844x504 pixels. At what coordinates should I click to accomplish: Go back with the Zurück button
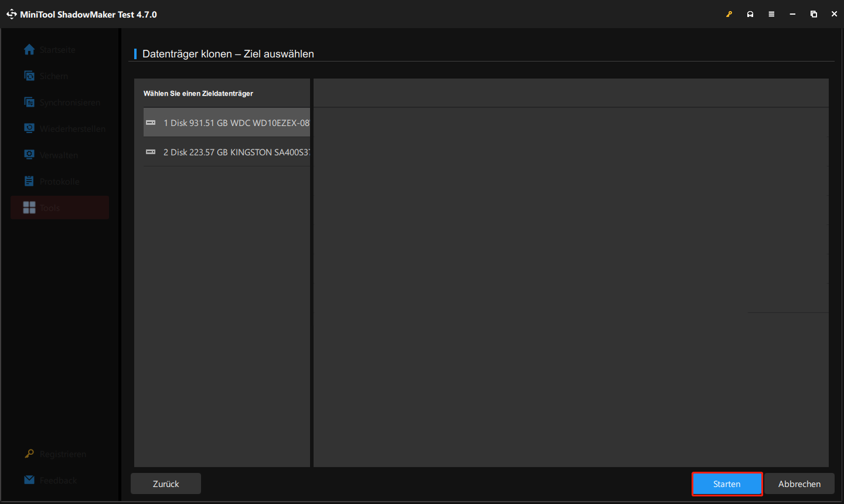pyautogui.click(x=166, y=484)
